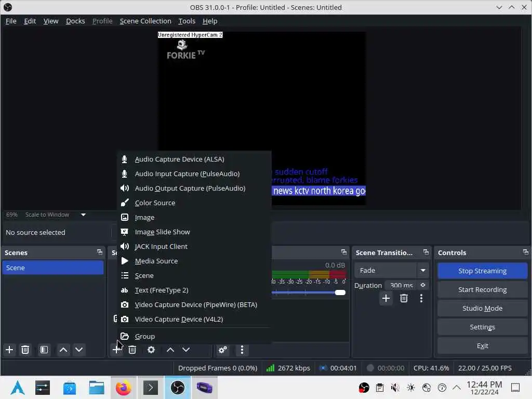
Task: Remove selected source with trash icon
Action: [132, 350]
